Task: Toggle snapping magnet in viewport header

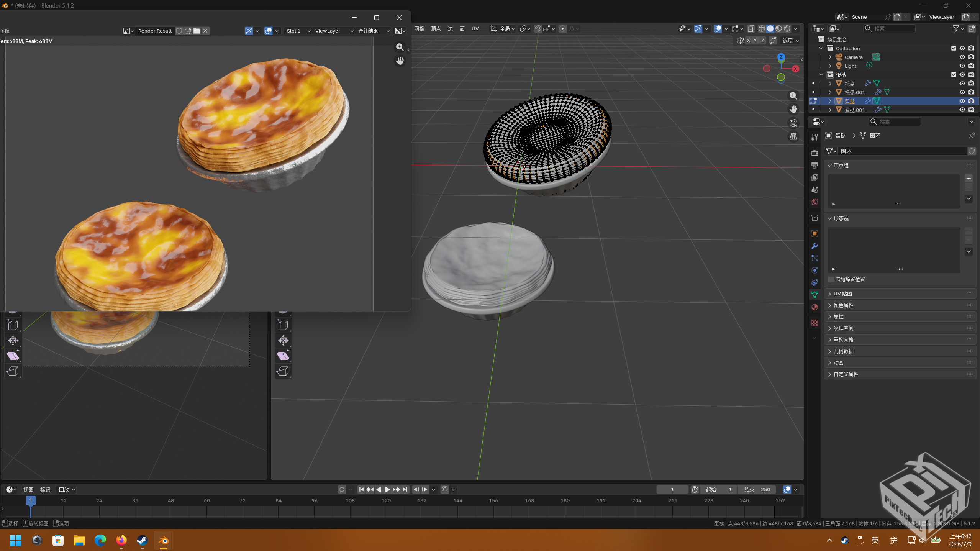Action: (x=538, y=29)
